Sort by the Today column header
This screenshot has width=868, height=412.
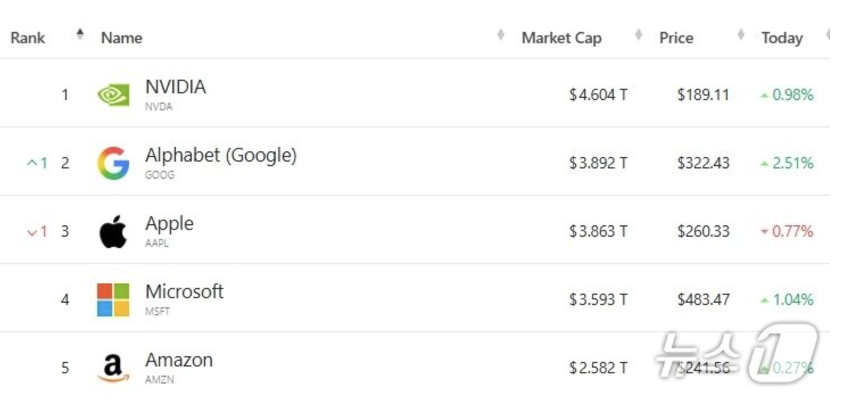coord(782,38)
